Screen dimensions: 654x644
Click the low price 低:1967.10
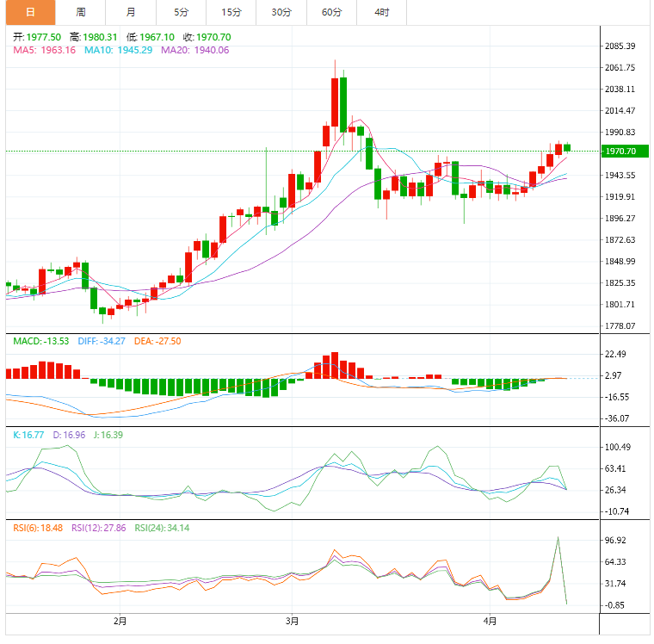pos(150,37)
